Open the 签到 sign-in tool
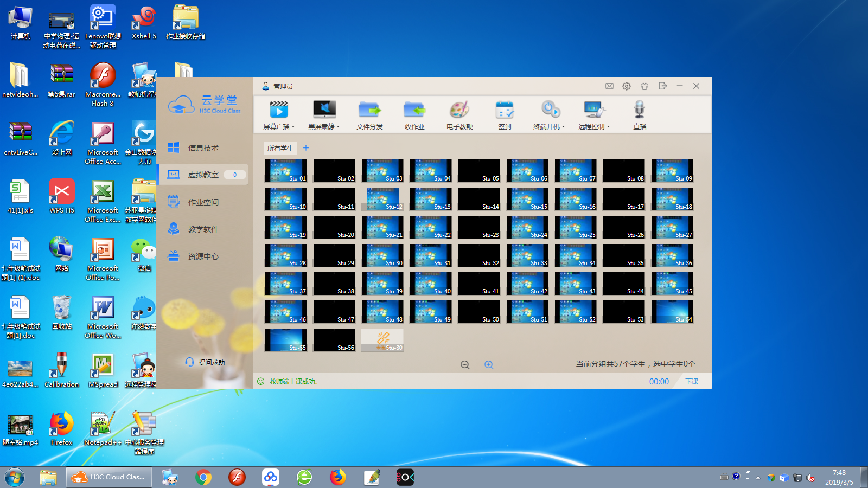This screenshot has width=868, height=488. (505, 115)
